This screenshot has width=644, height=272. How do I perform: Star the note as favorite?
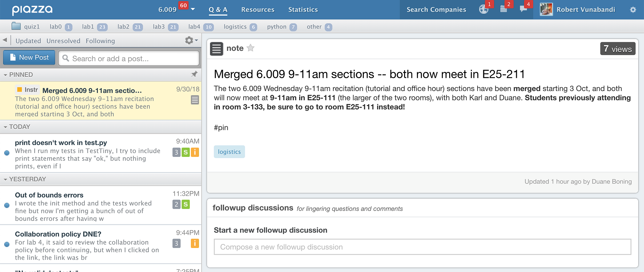click(251, 48)
